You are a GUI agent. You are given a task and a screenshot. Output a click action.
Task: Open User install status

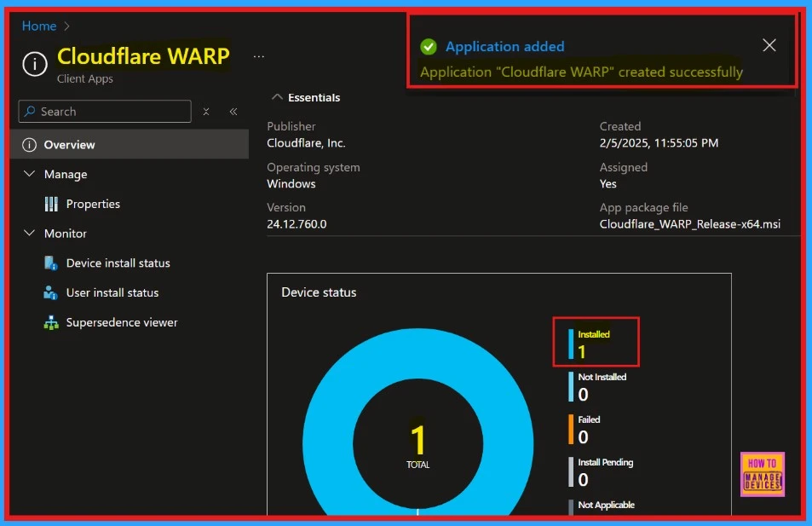click(x=112, y=292)
